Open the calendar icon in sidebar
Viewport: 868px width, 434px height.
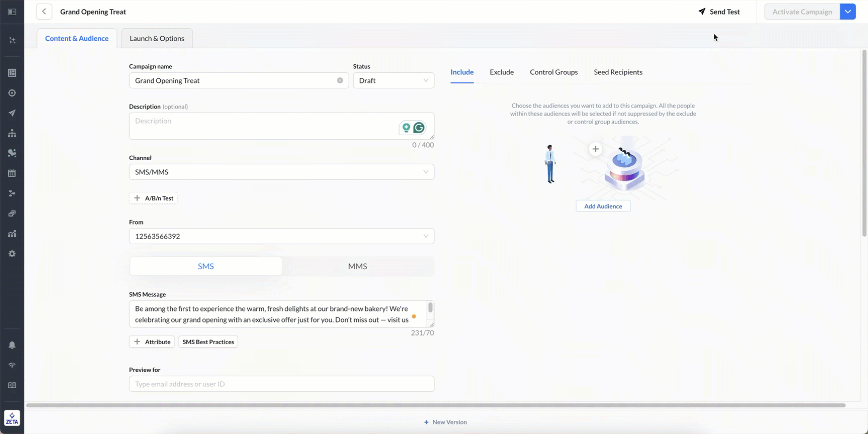pyautogui.click(x=12, y=173)
